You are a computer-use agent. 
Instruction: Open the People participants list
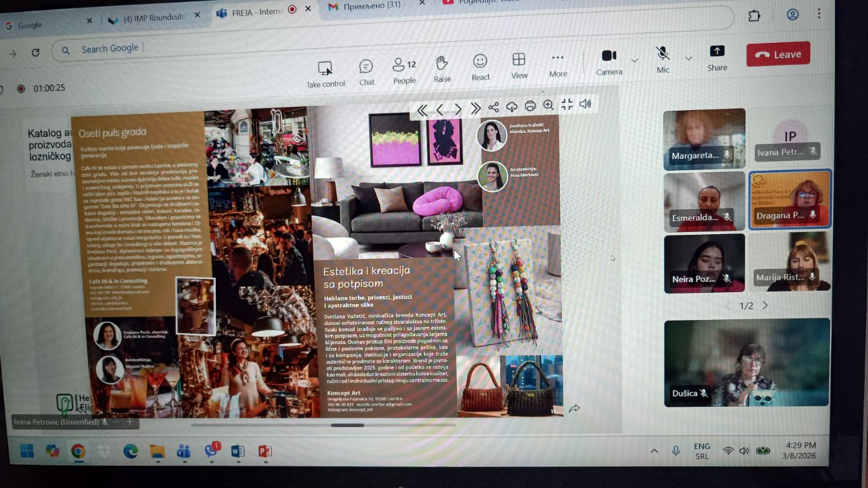[x=404, y=70]
